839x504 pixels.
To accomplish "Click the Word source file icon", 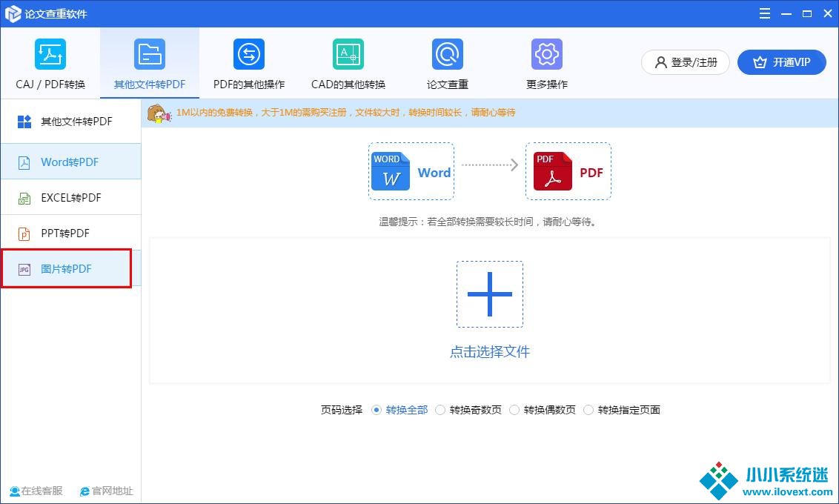I will [x=391, y=172].
